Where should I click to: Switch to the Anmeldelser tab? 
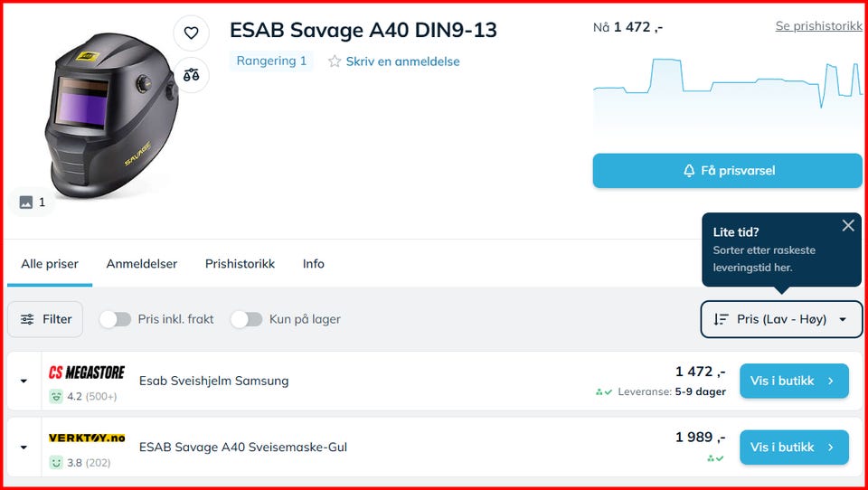pyautogui.click(x=142, y=264)
